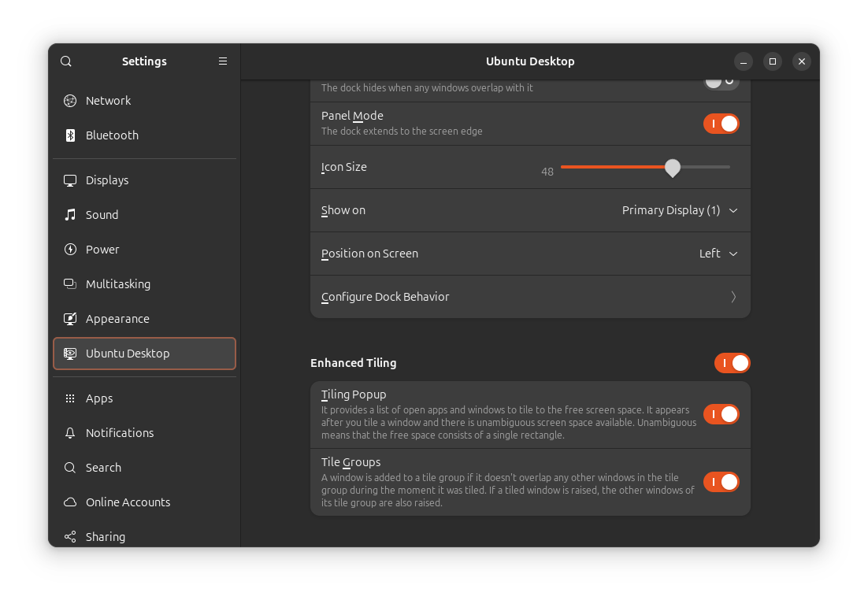Screen dimensions: 868x600
Task: Go to Sharing settings
Action: [70, 536]
